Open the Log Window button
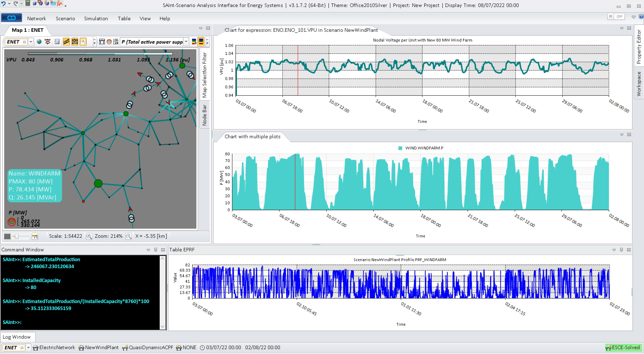 [17, 337]
